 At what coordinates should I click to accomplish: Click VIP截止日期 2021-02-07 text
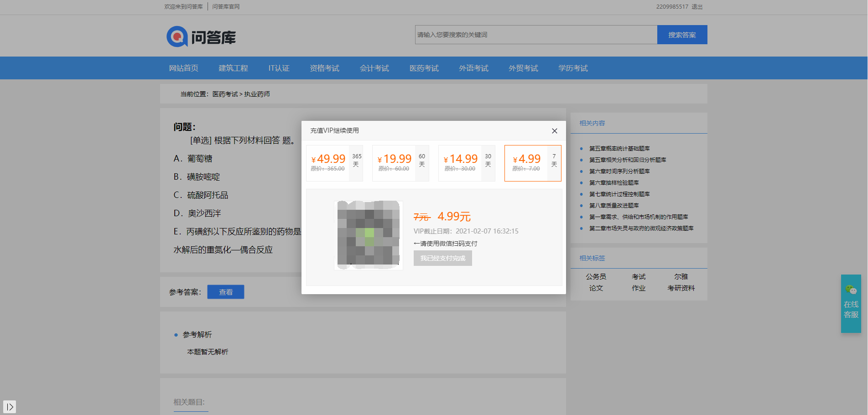tap(466, 231)
